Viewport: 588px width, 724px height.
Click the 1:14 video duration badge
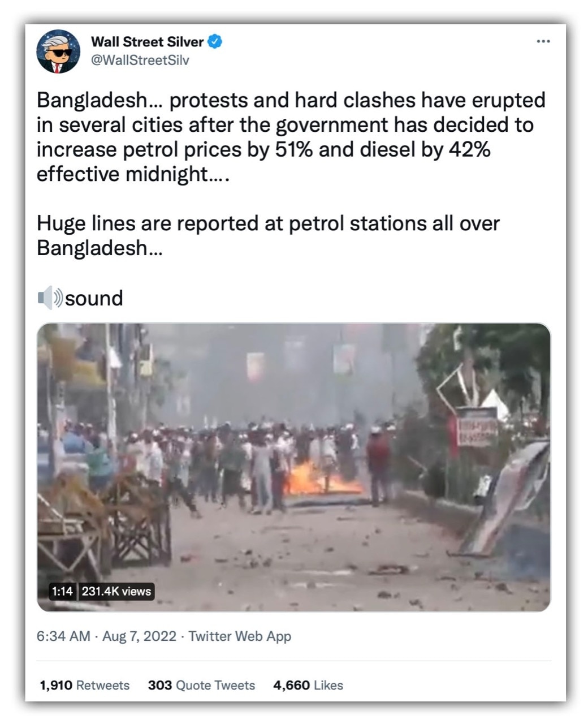click(x=62, y=591)
